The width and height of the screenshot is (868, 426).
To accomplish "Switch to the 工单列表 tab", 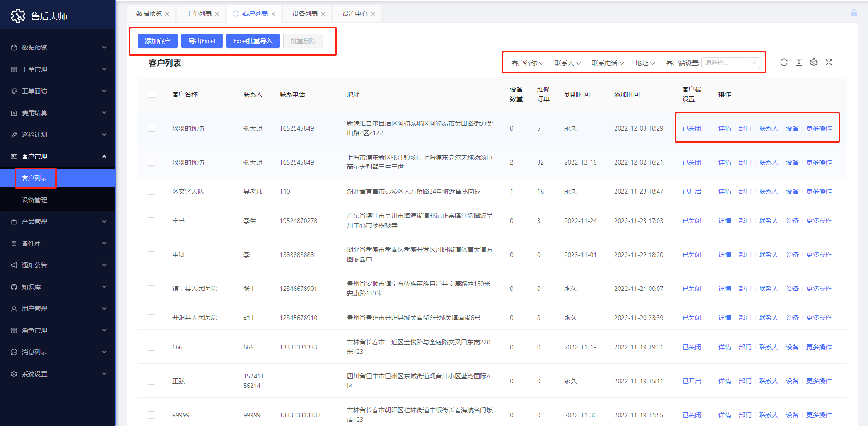I will click(199, 14).
